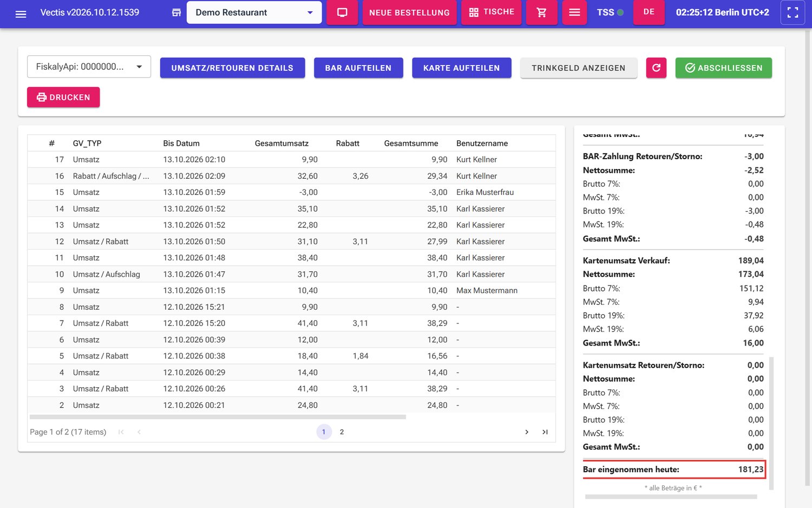Jump to last page arrow
The height and width of the screenshot is (508, 812).
click(x=545, y=432)
